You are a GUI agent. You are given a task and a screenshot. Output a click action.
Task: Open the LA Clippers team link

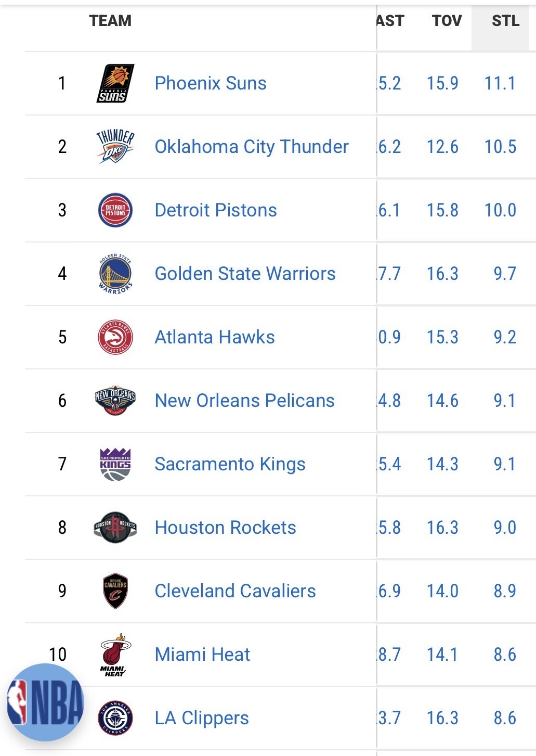(202, 718)
